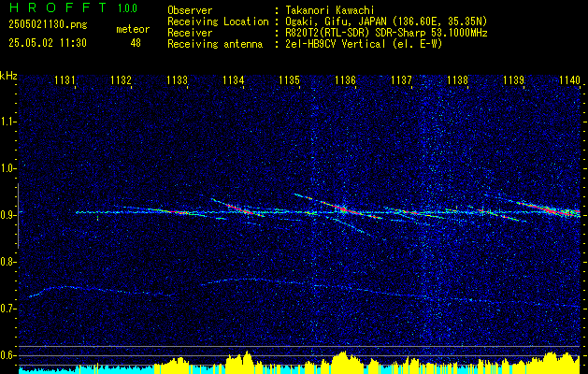Viewport: 588px width, 374px height.
Task: Click the red meteor echo near 1134
Action: tap(243, 209)
